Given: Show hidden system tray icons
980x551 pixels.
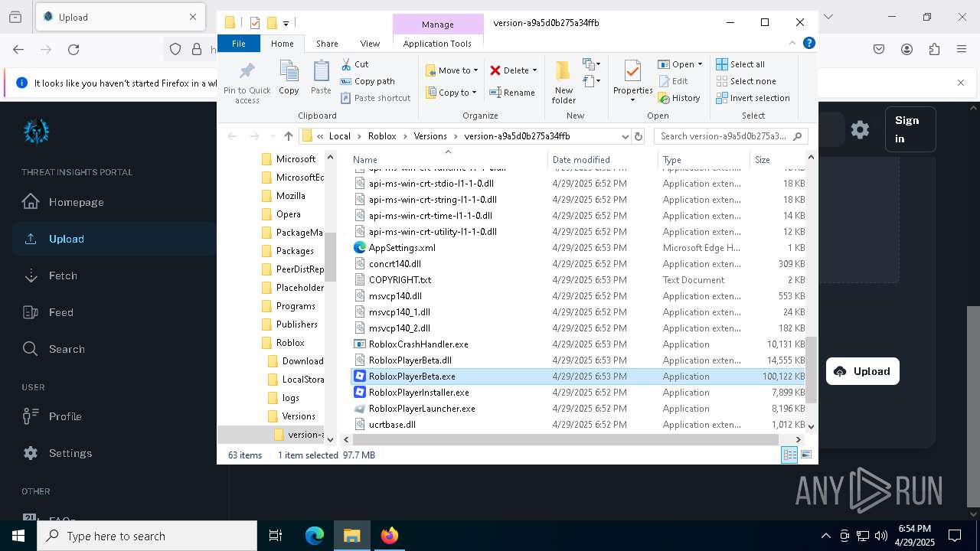Looking at the screenshot, I should click(x=825, y=536).
